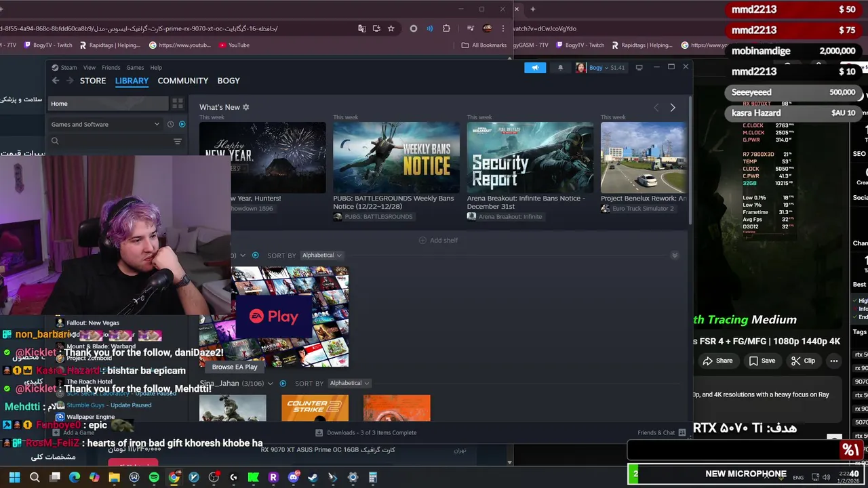Click the blue announcements megaphone button
This screenshot has height=488, width=868.
click(x=535, y=68)
